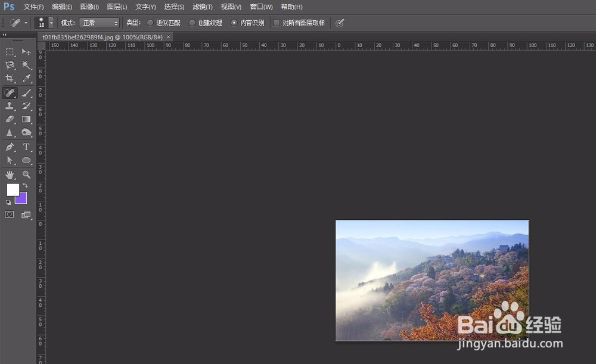Expand the Spot Healing Brush preset dropdown
This screenshot has width=596, height=364.
pos(25,23)
